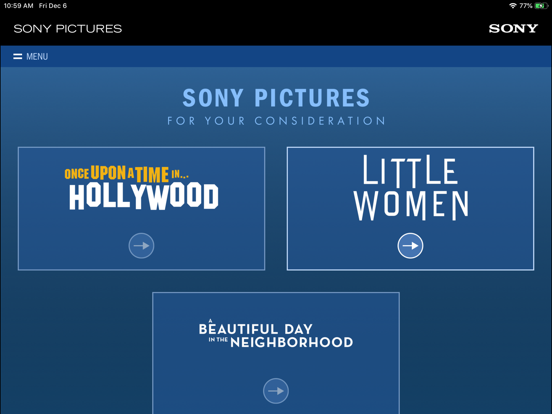Open the Little Women title logo
The image size is (552, 414).
tap(411, 188)
